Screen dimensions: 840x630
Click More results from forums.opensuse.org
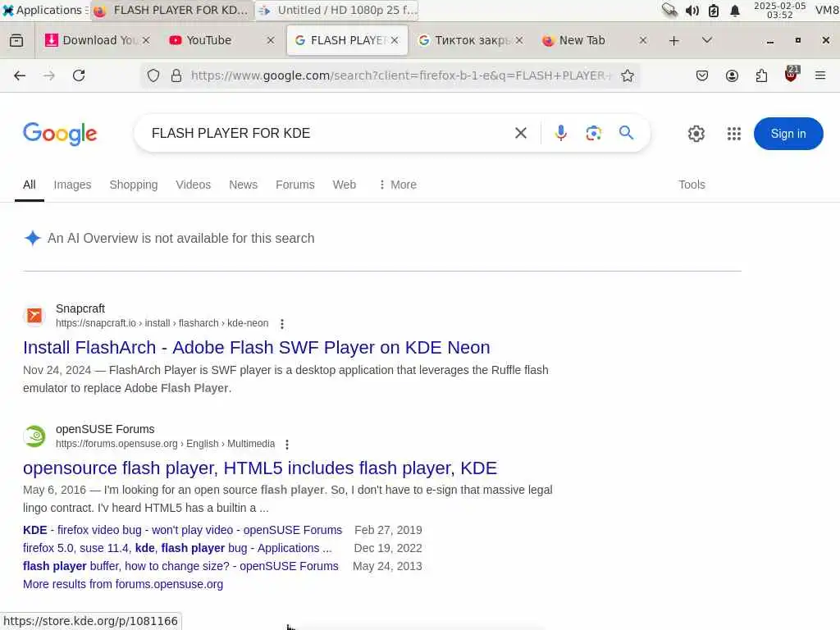pos(123,584)
